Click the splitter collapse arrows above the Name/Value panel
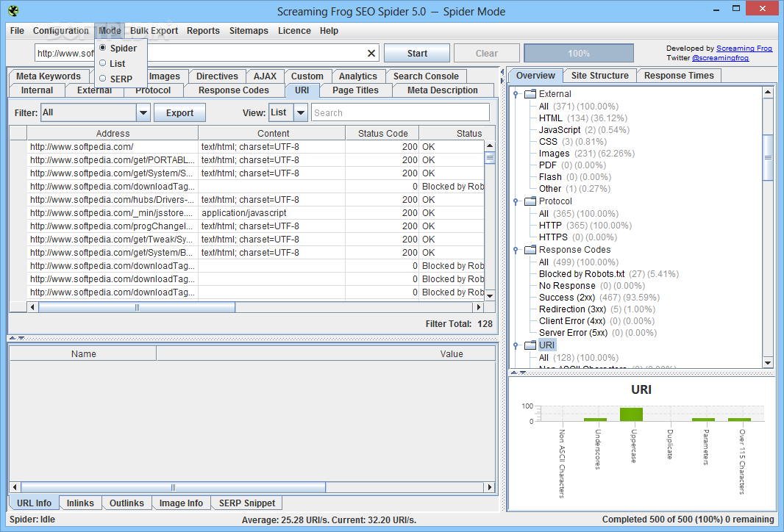 pos(17,338)
